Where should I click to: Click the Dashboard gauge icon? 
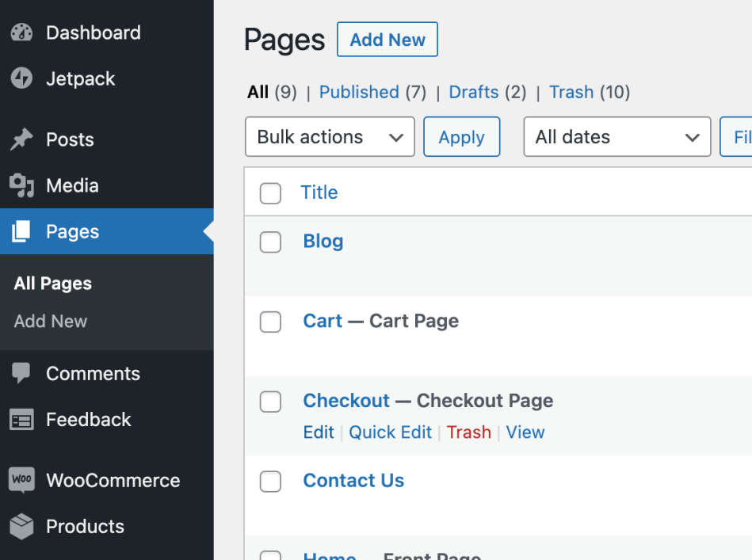21,32
